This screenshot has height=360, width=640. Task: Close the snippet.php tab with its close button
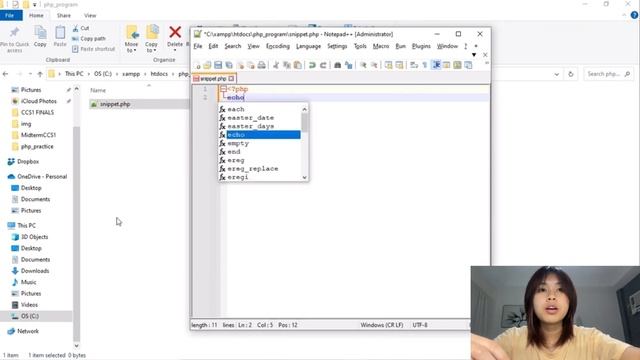tap(231, 78)
